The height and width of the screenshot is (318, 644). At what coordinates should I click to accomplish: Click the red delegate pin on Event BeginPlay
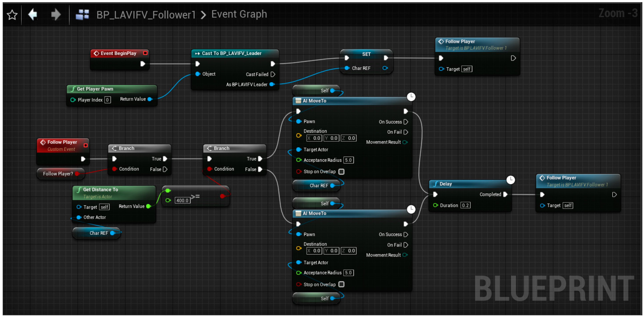coord(145,53)
